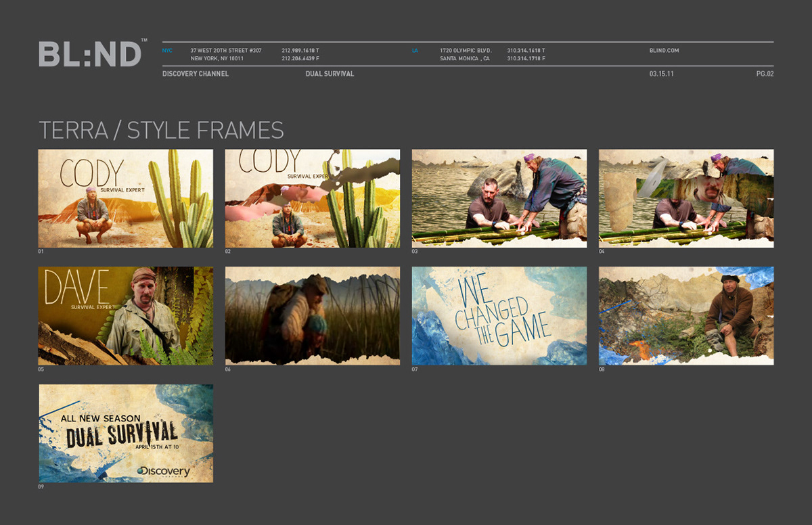This screenshot has width=812, height=525.
Task: Click the Terra / Style Frames heading
Action: (x=161, y=130)
